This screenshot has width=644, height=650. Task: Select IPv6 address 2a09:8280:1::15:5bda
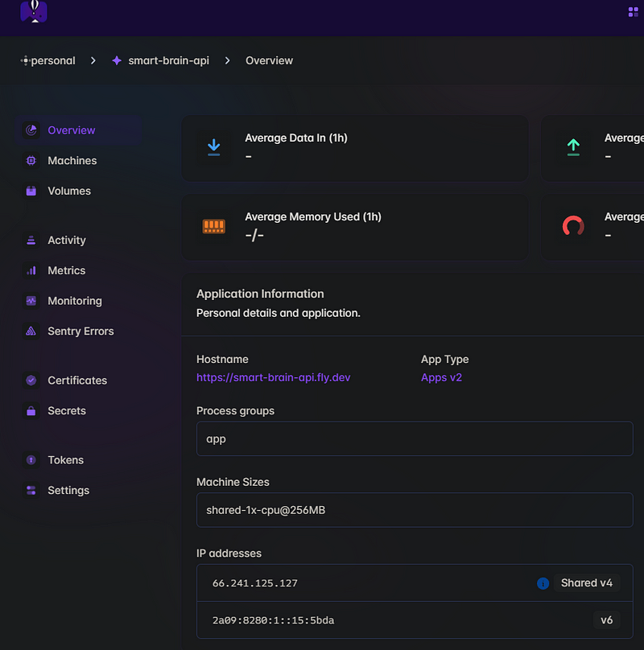tap(273, 620)
